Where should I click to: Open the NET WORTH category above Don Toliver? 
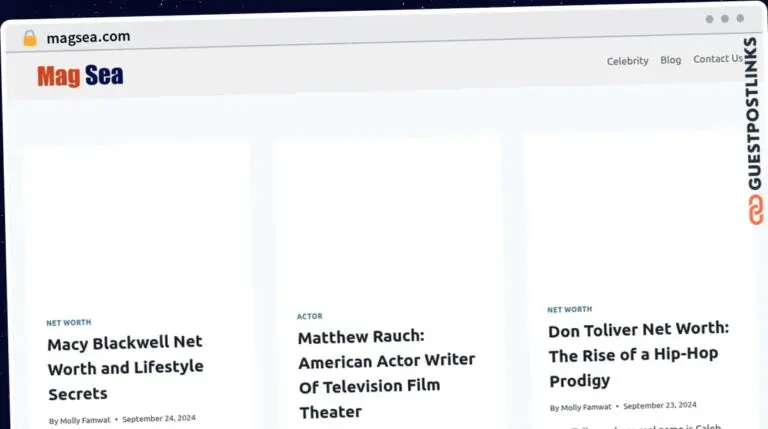(570, 310)
